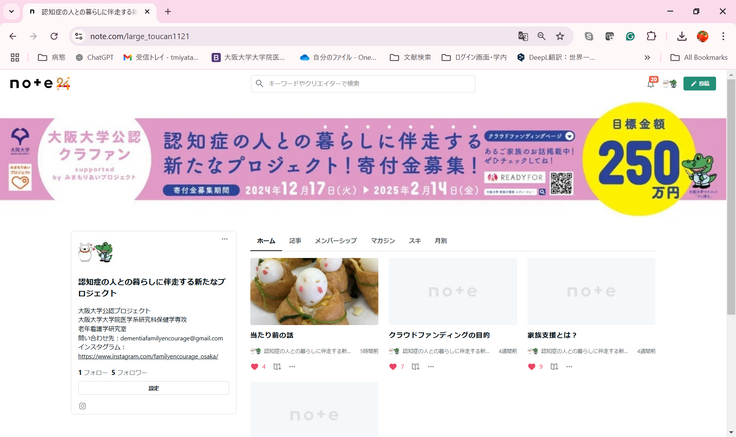Viewport: 736px width, 437px height.
Task: Switch to the 記事 tab
Action: 295,241
